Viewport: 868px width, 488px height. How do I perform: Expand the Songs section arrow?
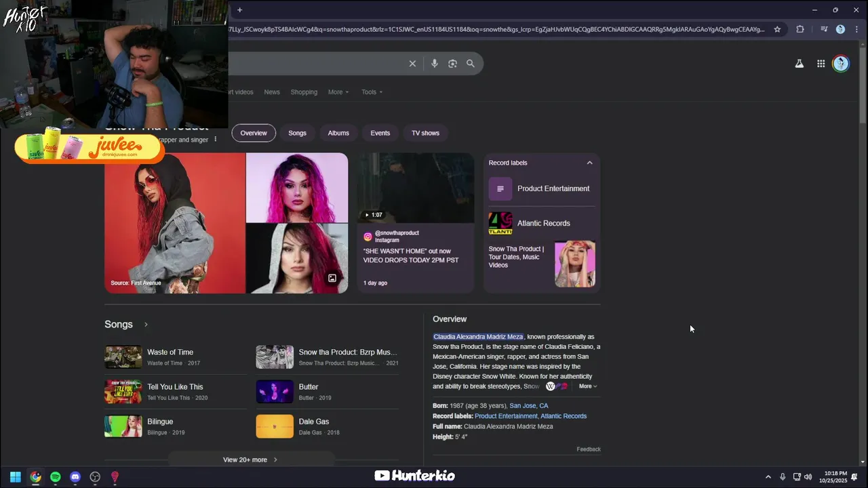point(146,325)
